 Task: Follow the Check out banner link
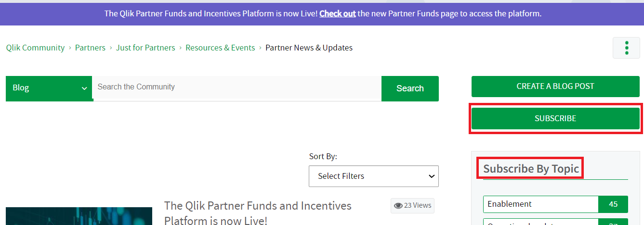(338, 13)
